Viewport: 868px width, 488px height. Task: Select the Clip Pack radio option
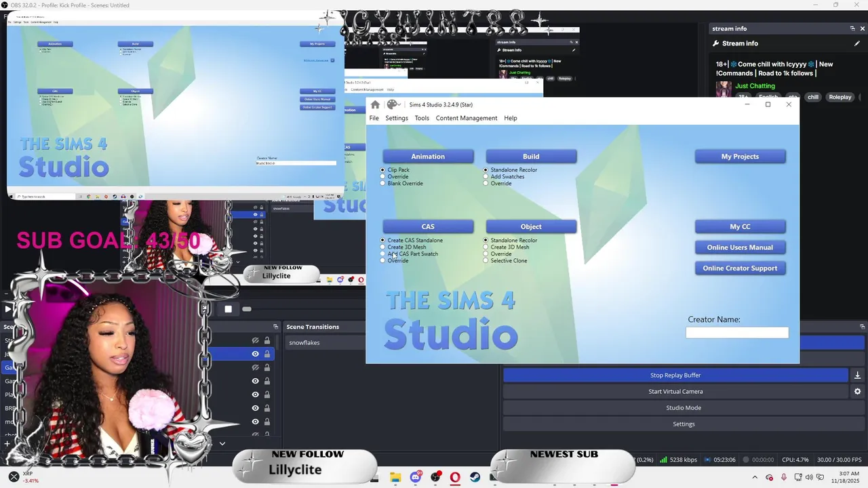tap(382, 170)
